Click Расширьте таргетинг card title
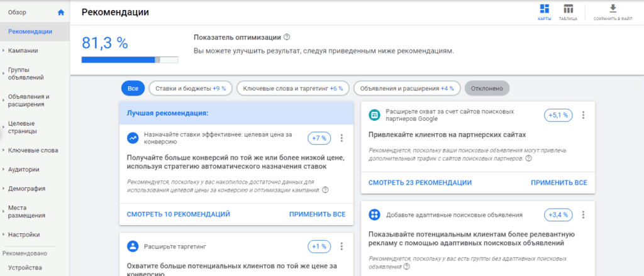This screenshot has width=644, height=276. 175,246
